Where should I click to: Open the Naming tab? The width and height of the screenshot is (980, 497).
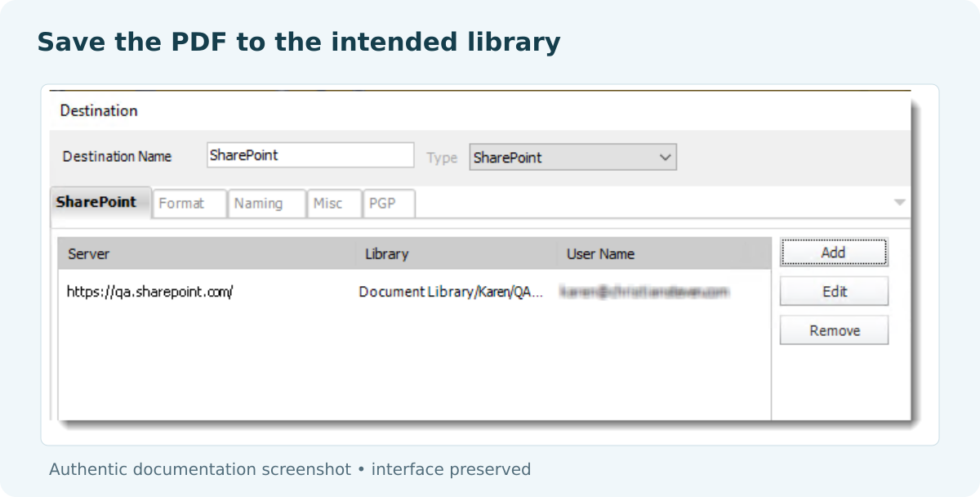point(267,204)
